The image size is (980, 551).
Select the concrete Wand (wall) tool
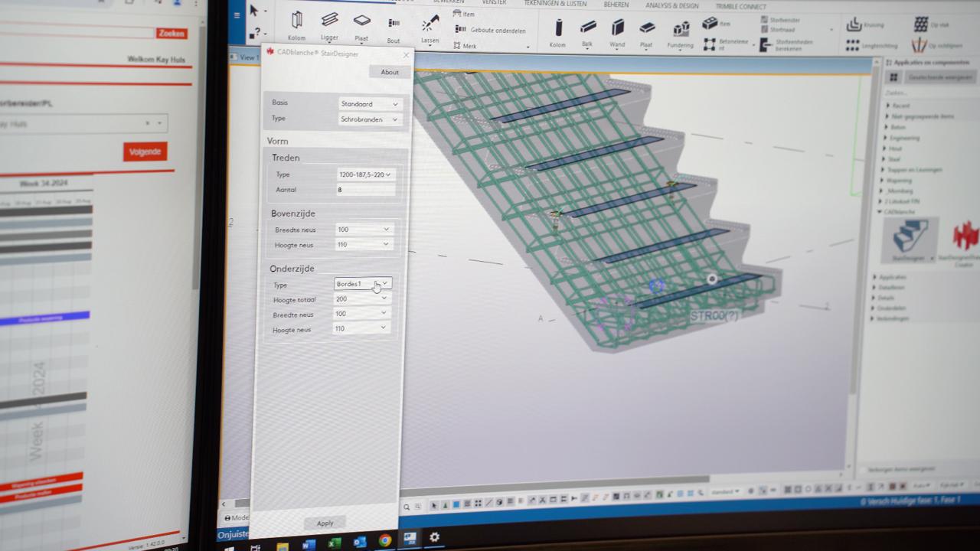tap(617, 31)
